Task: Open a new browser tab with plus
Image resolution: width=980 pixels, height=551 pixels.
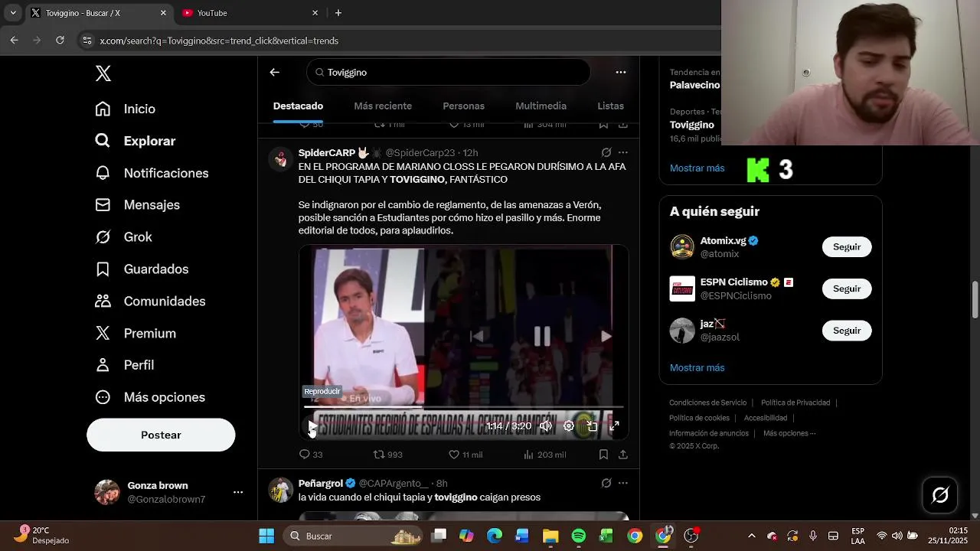Action: point(338,13)
